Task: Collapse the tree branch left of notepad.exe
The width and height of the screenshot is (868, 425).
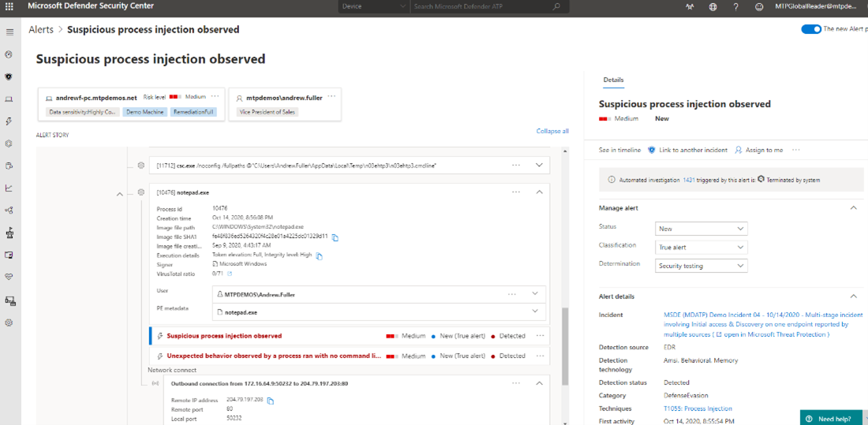Action: click(120, 194)
